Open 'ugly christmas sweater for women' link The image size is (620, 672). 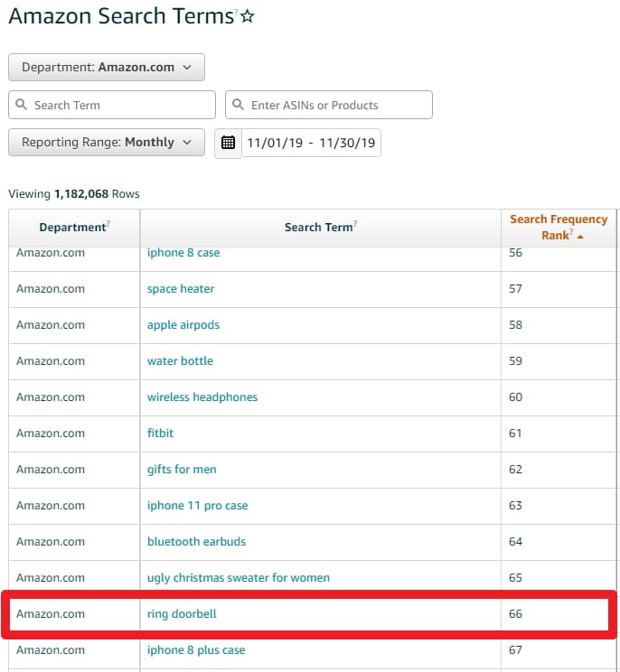[239, 578]
